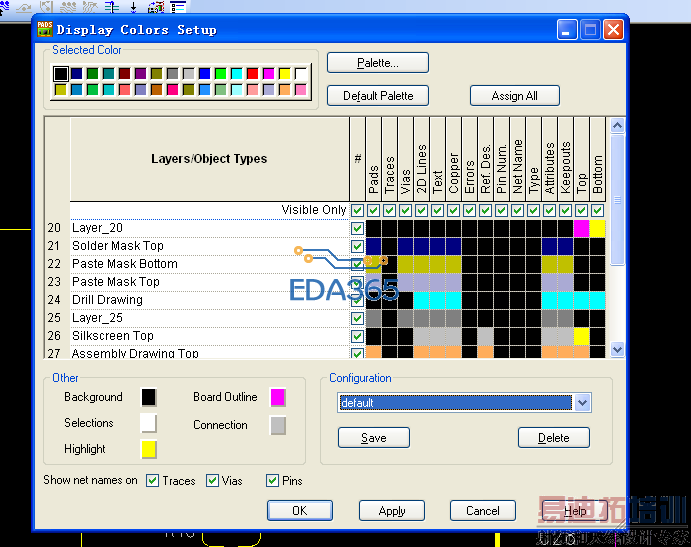Screen dimensions: 691x547
Task: Click the align lines icon in the background toolbar
Action: click(112, 7)
